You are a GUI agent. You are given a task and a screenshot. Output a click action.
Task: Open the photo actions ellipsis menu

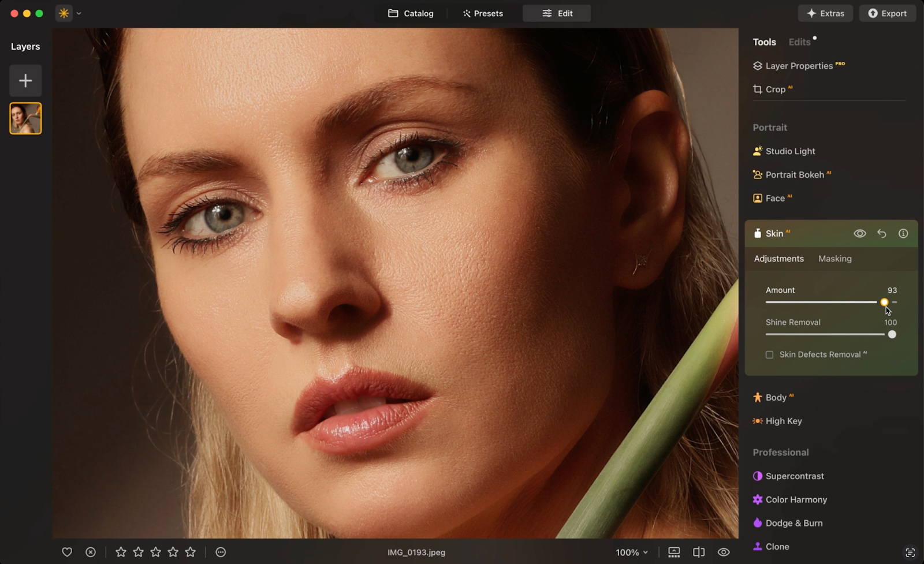220,552
